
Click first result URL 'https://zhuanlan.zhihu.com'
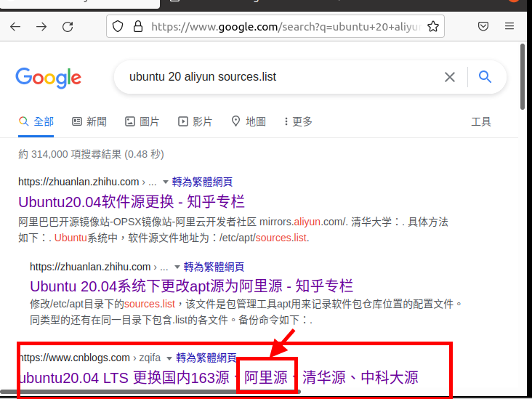click(x=78, y=182)
